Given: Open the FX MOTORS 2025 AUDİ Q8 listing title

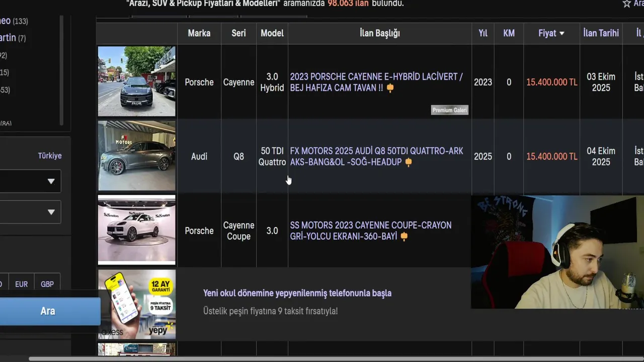Looking at the screenshot, I should point(376,156).
